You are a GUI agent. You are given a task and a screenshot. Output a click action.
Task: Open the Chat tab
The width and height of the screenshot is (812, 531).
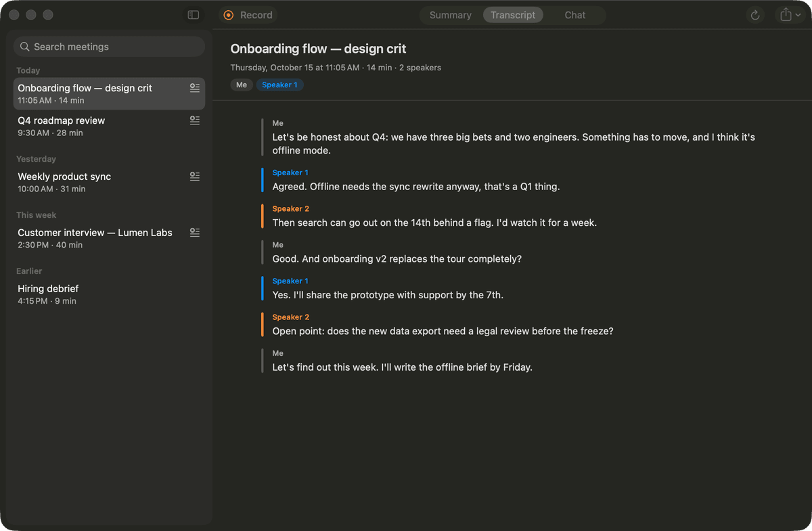point(575,15)
